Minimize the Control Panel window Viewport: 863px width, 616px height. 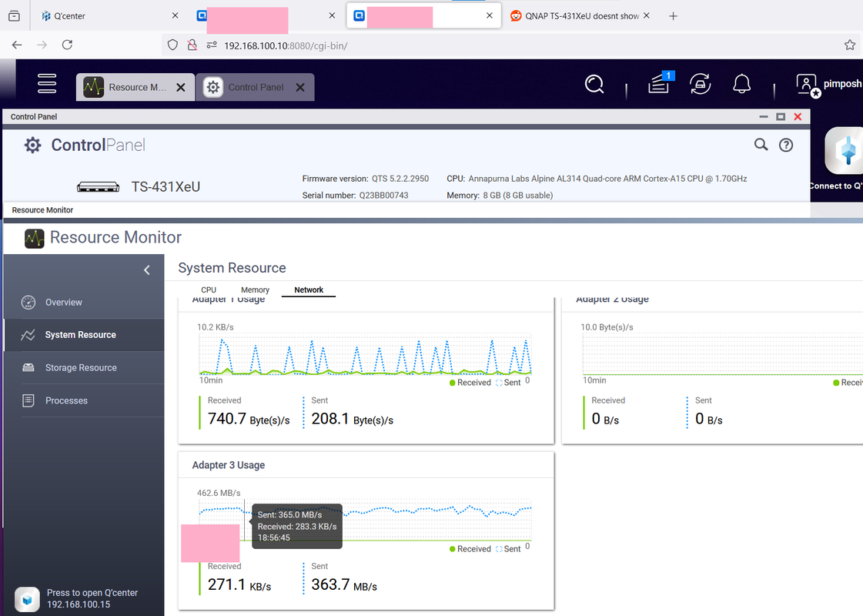764,117
